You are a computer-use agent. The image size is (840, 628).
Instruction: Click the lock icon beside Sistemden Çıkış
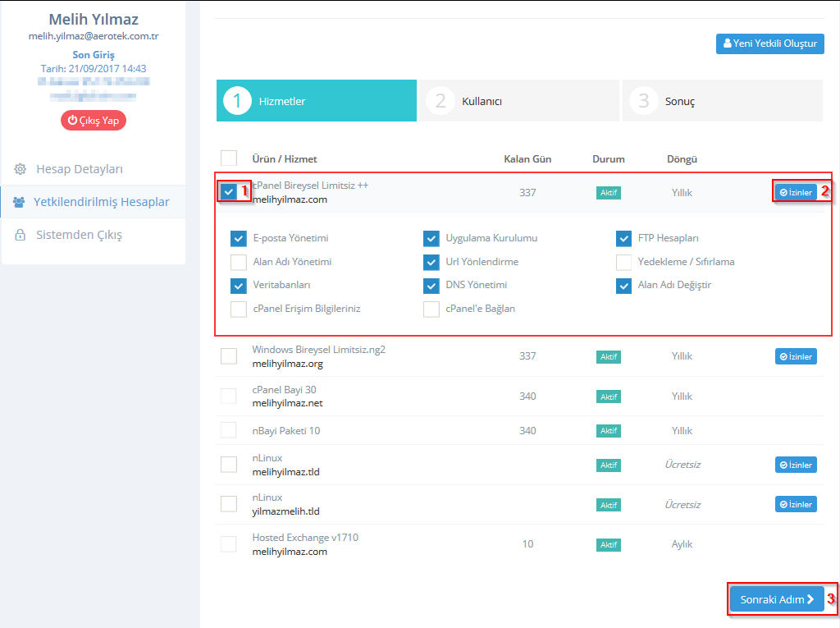click(x=20, y=235)
